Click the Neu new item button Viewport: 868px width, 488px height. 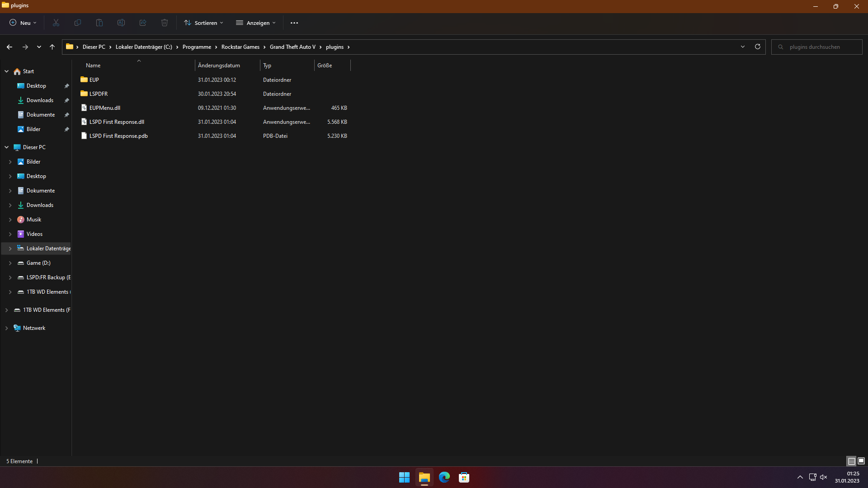click(x=23, y=23)
